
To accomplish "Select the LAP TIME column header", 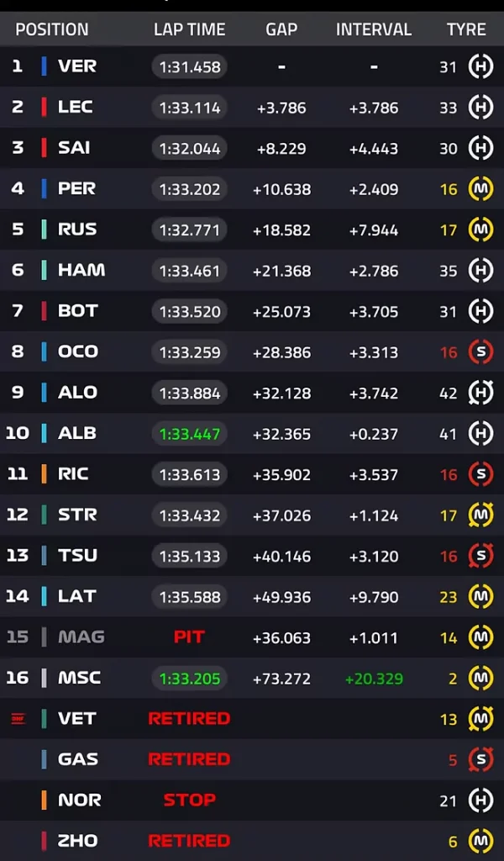I will click(189, 29).
